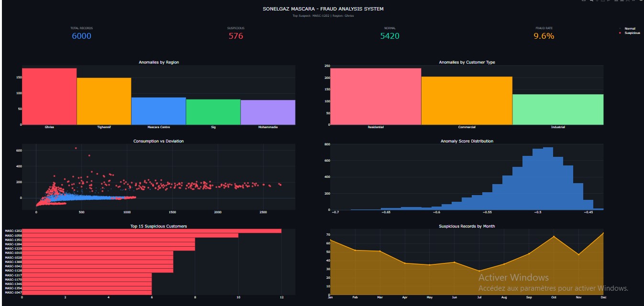644x306 pixels.
Task: Click the Fraud Rate value 9.6%
Action: 544,36
